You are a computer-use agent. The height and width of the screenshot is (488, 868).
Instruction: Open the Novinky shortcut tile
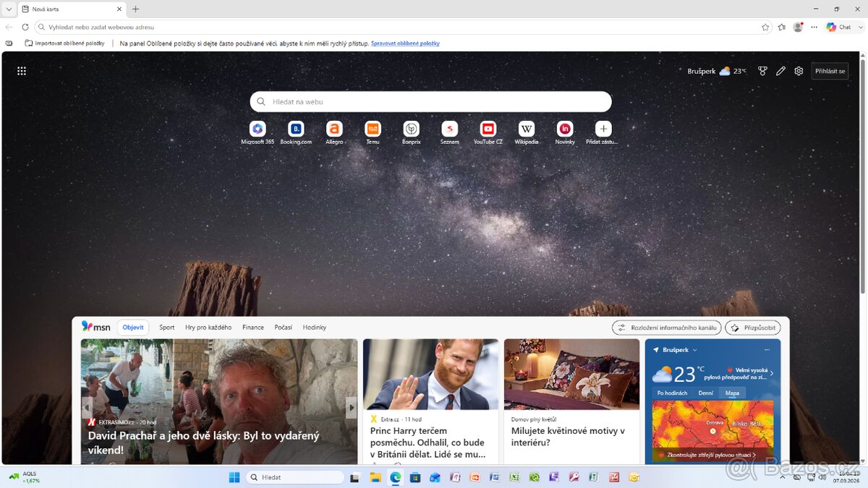(x=565, y=132)
